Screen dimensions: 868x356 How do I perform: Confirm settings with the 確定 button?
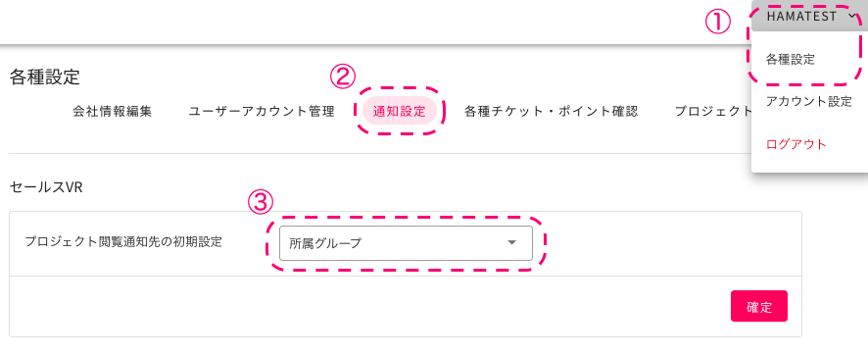tap(759, 306)
